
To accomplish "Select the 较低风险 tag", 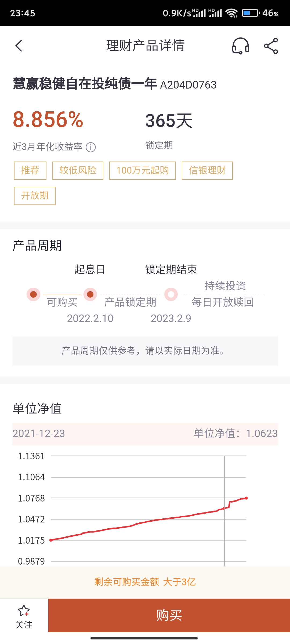I will (x=78, y=170).
